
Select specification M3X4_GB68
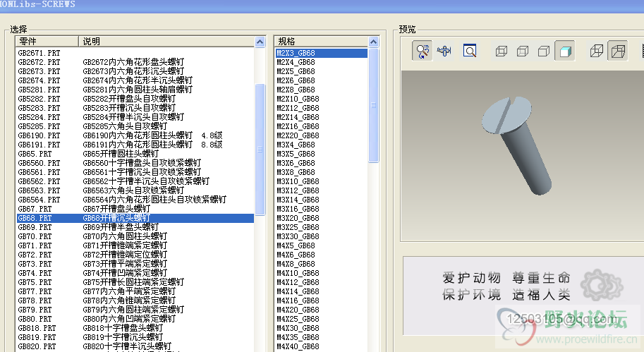tap(321, 145)
